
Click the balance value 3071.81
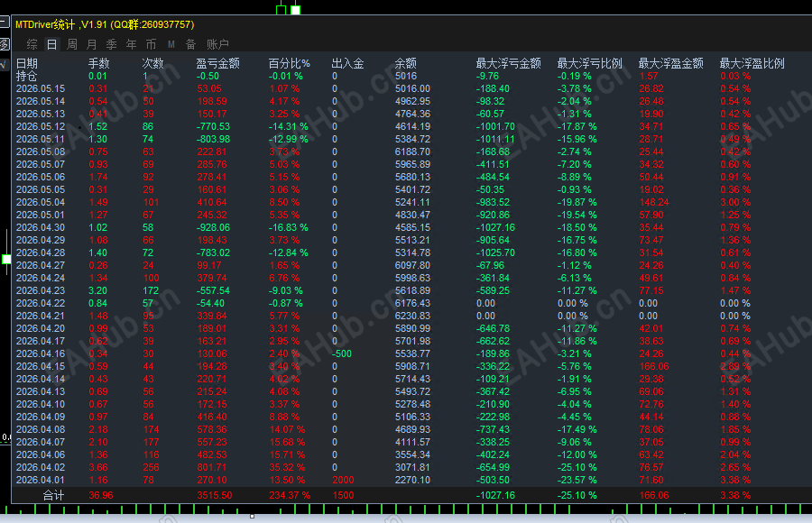click(x=412, y=467)
